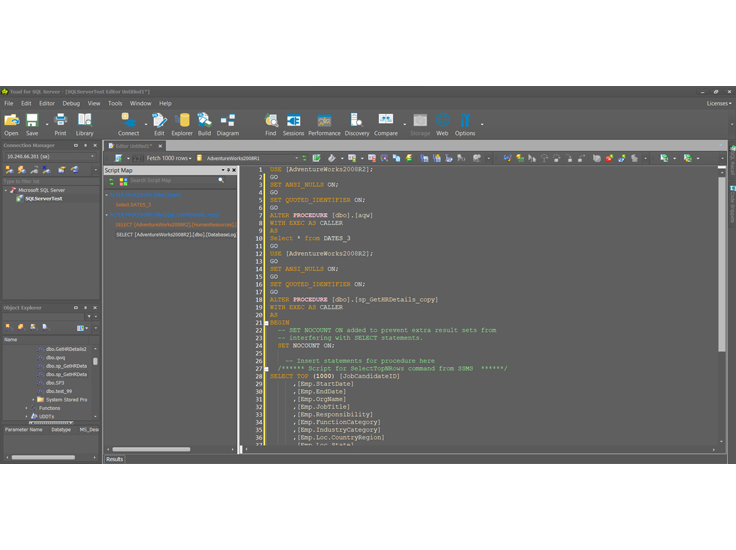
Task: Click the Script Map refresh green arrows icon
Action: point(112,181)
